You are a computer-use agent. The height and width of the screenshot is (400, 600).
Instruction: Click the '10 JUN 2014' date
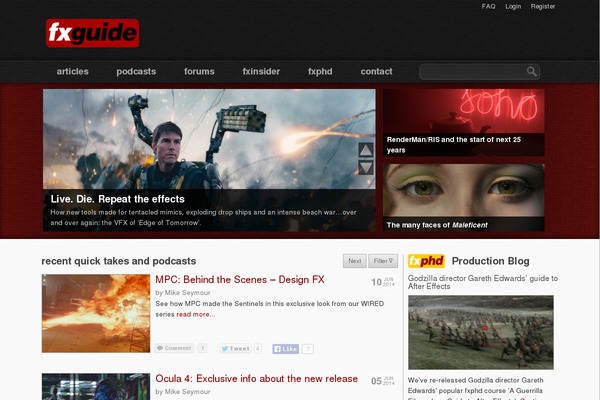383,282
